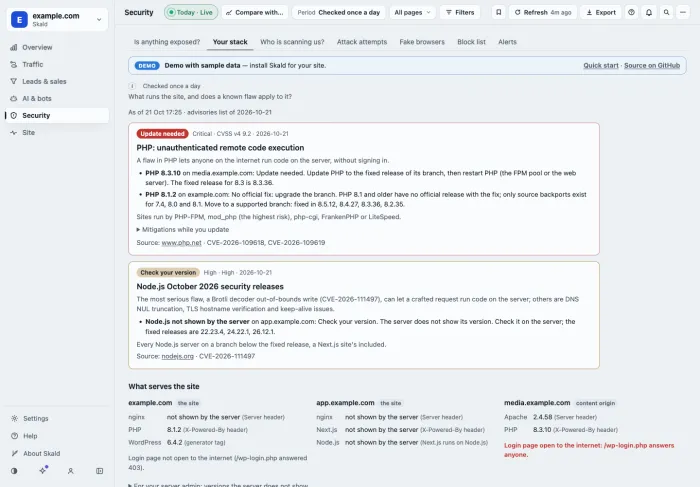
Task: Open the Block list tab
Action: point(471,42)
